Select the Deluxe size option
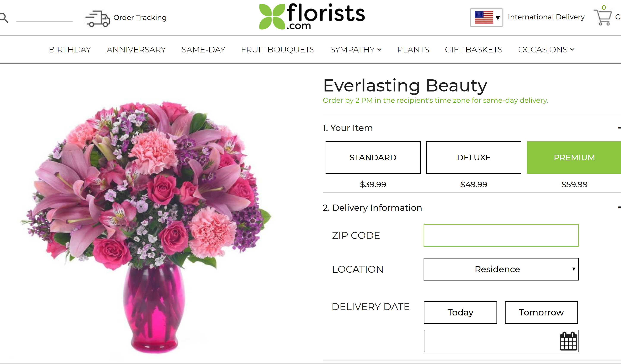621x364 pixels. pos(473,158)
